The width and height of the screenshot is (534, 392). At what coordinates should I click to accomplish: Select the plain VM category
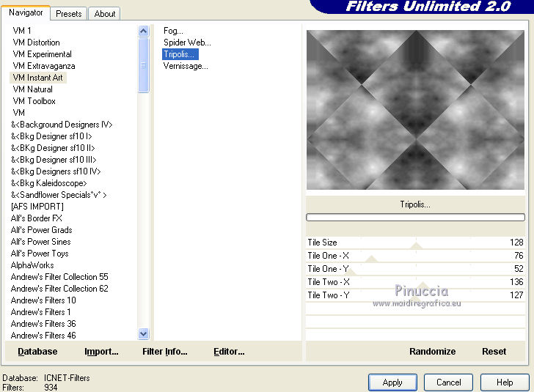pyautogui.click(x=19, y=113)
